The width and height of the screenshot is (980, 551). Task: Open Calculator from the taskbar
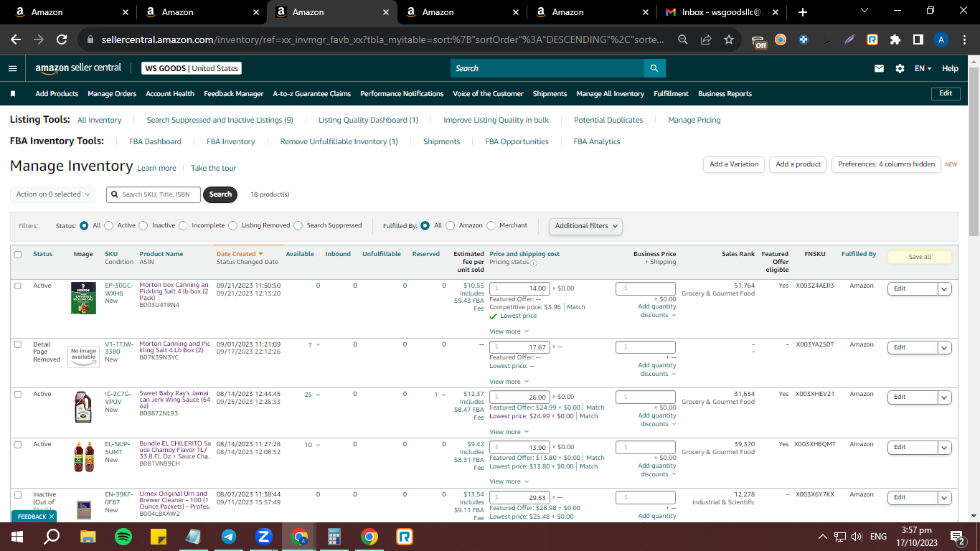(x=334, y=536)
